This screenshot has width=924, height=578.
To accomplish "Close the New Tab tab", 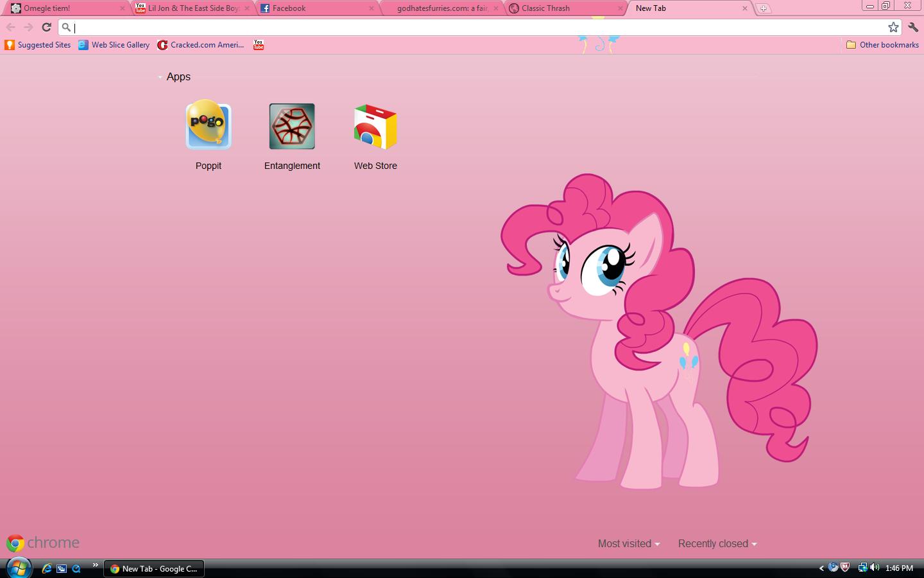I will pyautogui.click(x=745, y=8).
